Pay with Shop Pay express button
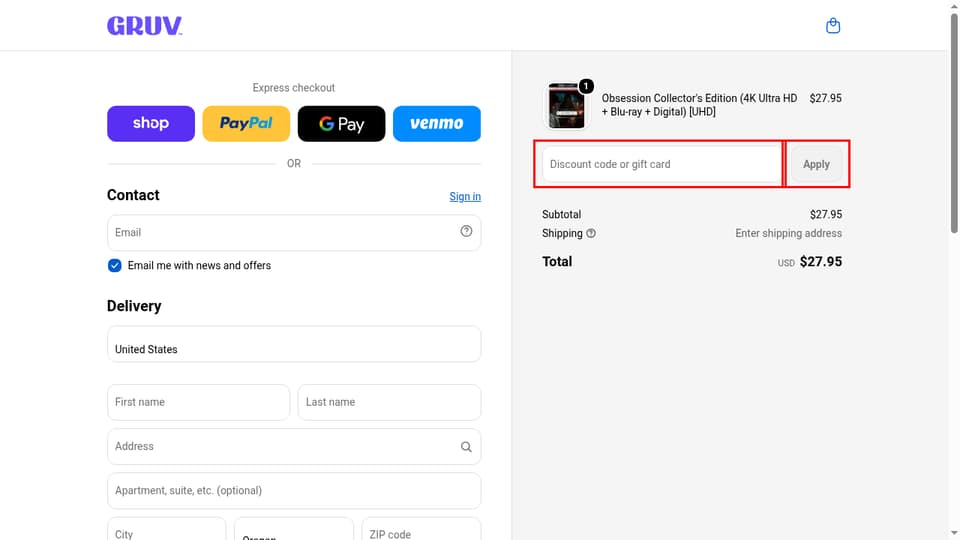Screen dimensions: 960x540 151,124
